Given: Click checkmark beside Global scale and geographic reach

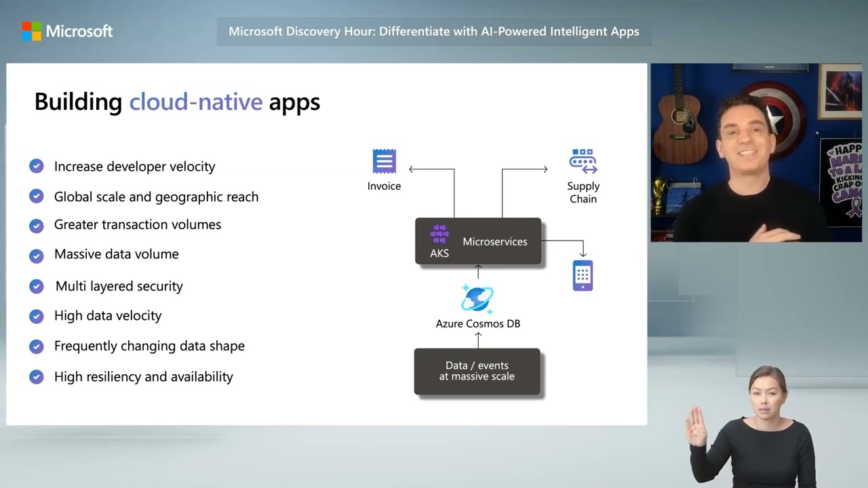Looking at the screenshot, I should click(x=37, y=197).
